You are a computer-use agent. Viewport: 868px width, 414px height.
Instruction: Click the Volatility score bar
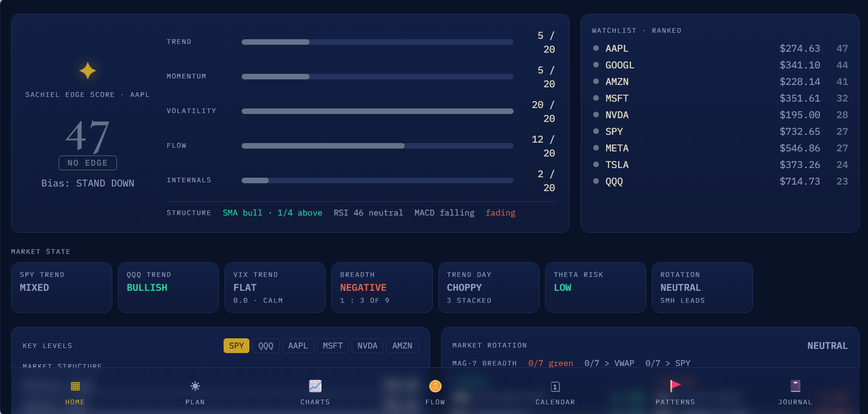point(377,111)
